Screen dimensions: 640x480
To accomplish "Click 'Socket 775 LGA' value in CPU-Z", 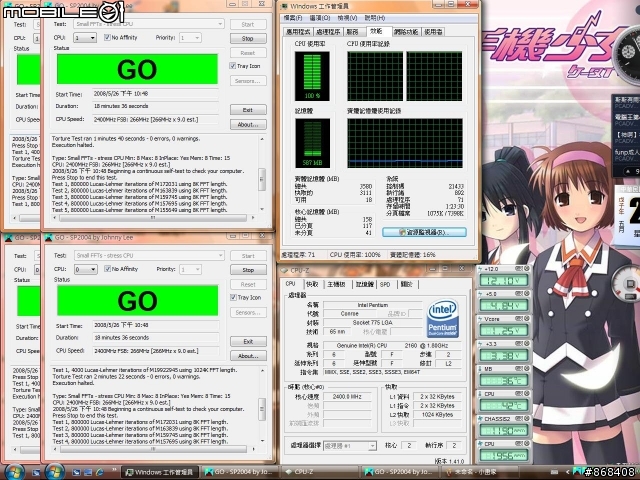I will pyautogui.click(x=372, y=322).
